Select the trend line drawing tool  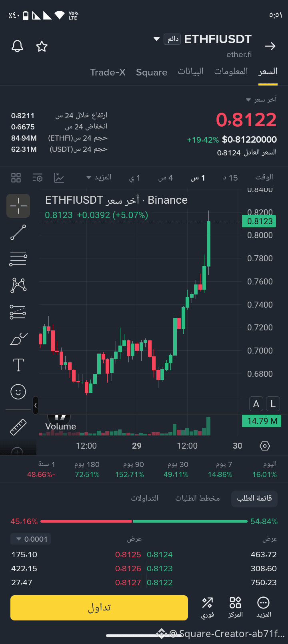pyautogui.click(x=18, y=233)
